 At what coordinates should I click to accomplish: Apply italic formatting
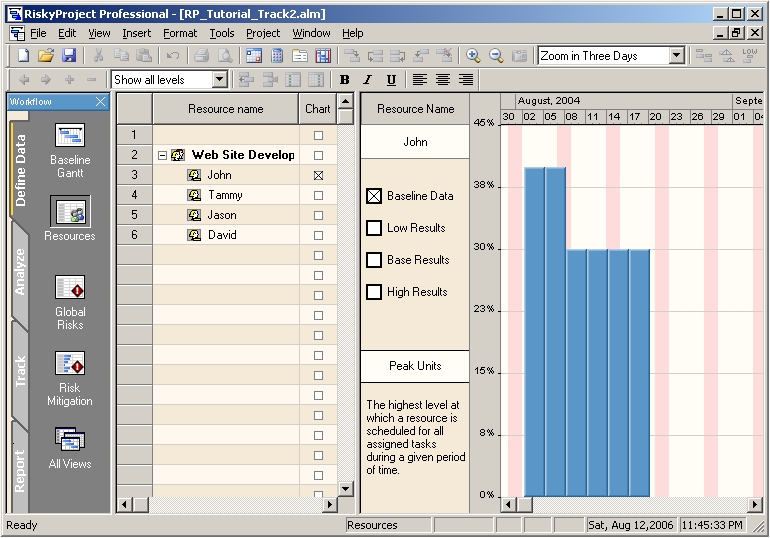pos(368,80)
